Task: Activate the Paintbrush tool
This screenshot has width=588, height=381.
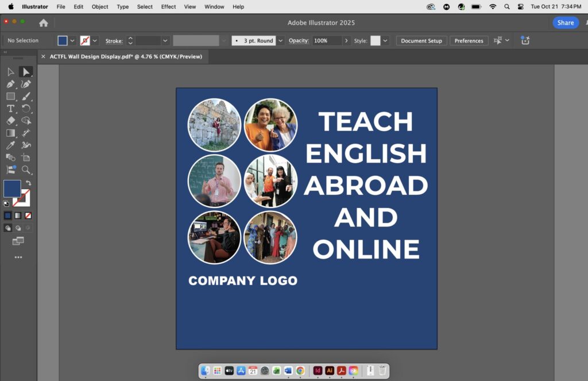Action: pyautogui.click(x=26, y=97)
